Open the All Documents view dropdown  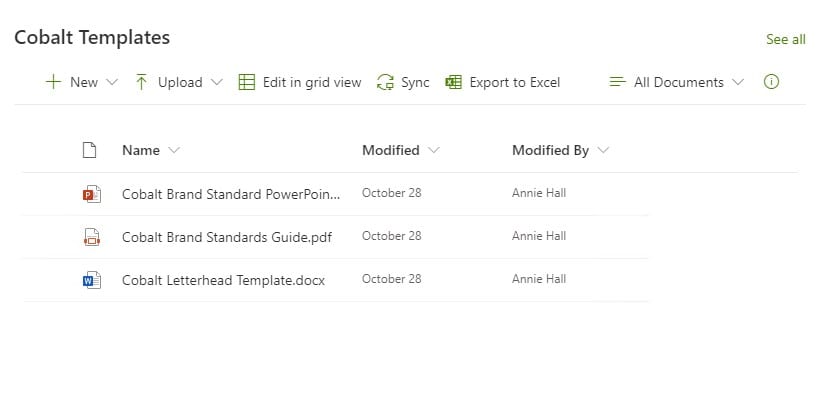click(x=676, y=82)
